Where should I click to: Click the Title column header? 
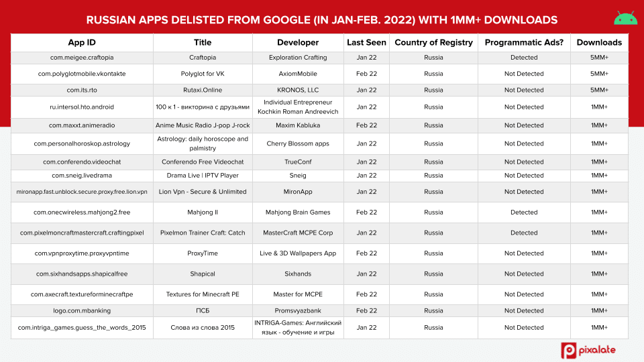pyautogui.click(x=202, y=42)
